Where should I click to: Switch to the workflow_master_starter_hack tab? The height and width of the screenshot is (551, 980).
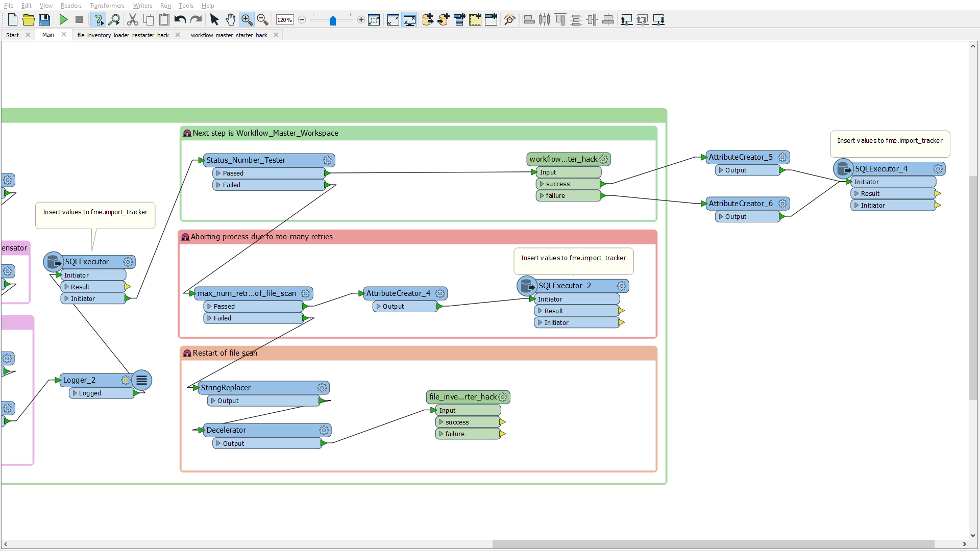pyautogui.click(x=229, y=35)
